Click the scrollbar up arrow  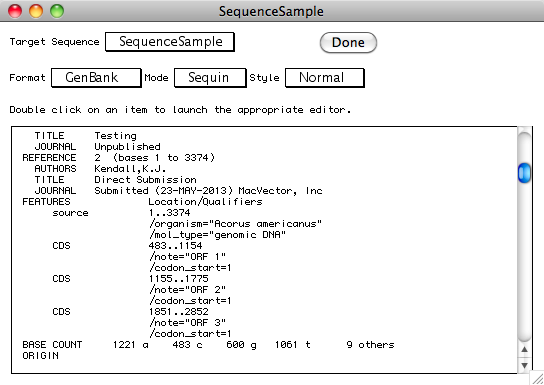524,350
